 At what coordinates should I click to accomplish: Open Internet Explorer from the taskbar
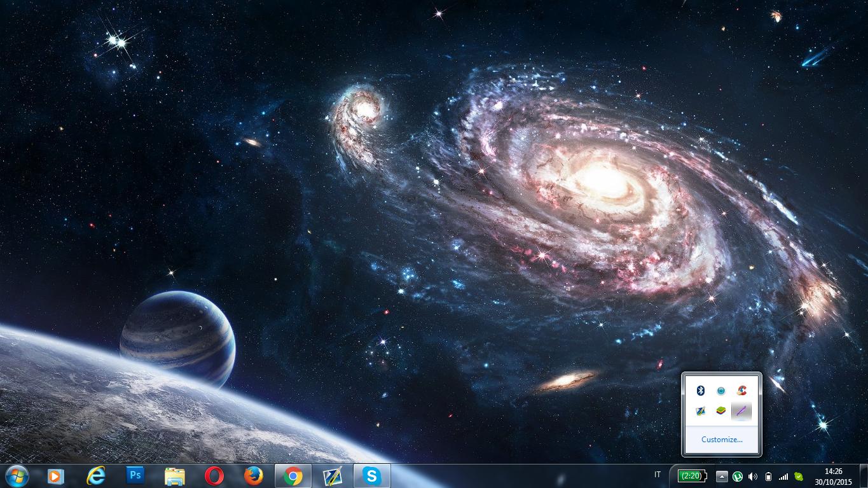tap(96, 476)
